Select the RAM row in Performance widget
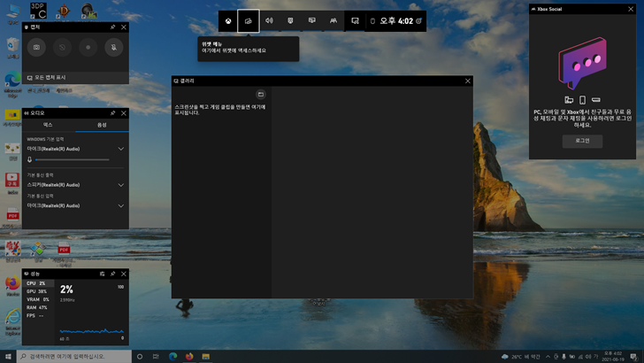The height and width of the screenshot is (363, 644). (38, 307)
